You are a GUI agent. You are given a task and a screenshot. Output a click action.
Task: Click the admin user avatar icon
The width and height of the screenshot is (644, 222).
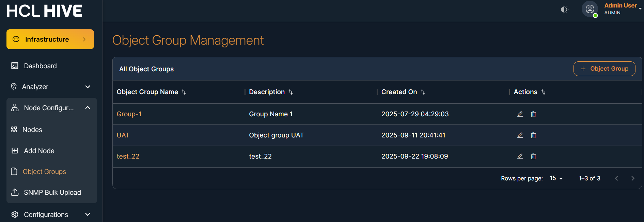click(x=590, y=9)
